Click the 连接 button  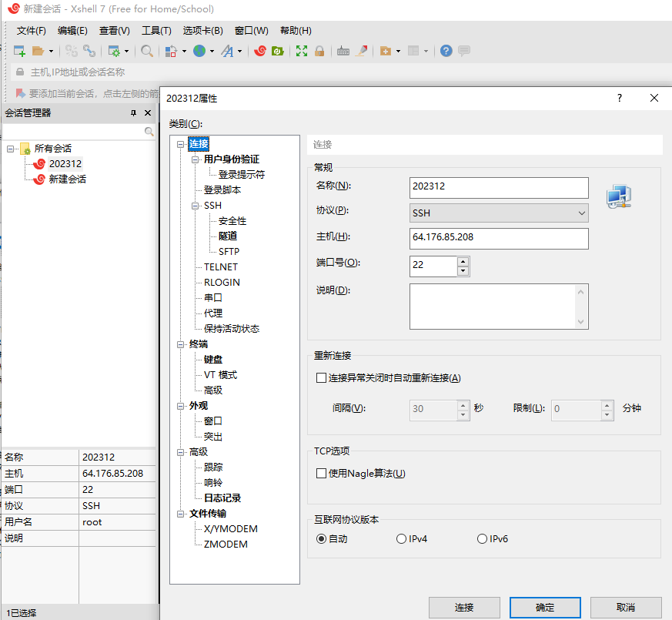coord(464,608)
